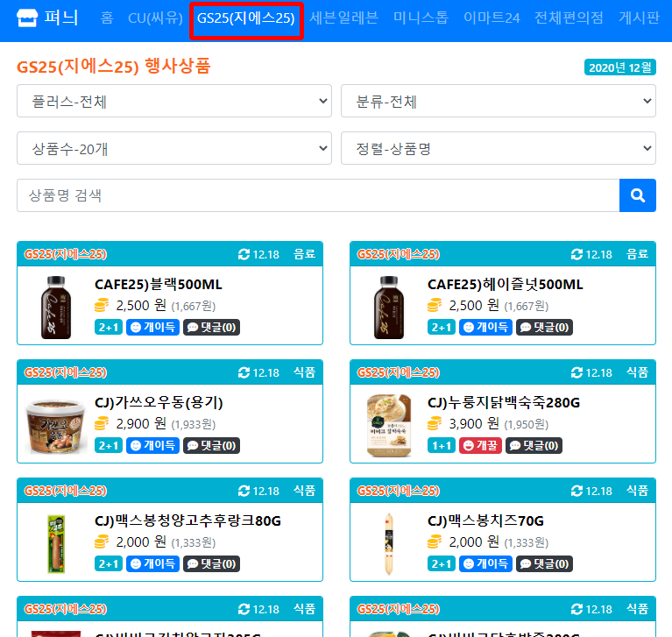Click red 개꿀 badge on 누룽지닭백숙죽

[x=480, y=446]
